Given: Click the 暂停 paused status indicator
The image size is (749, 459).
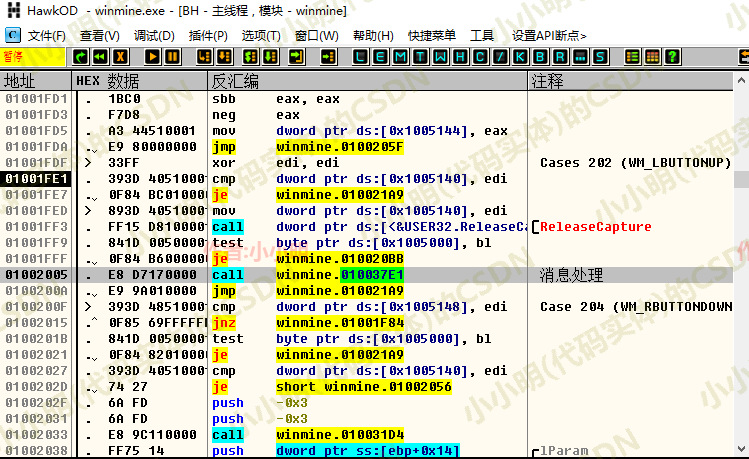Looking at the screenshot, I should 32,57.
